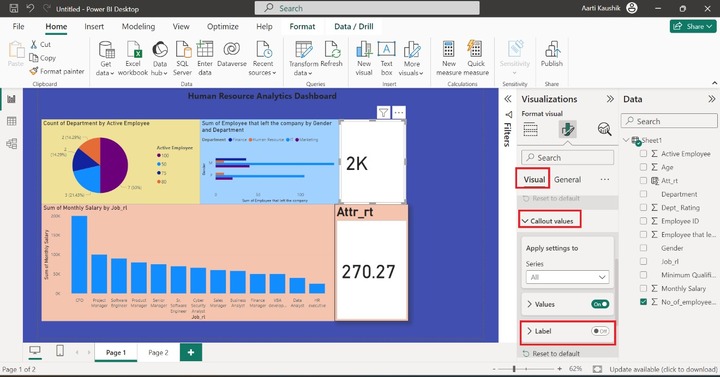The height and width of the screenshot is (377, 720).
Task: Open the Analytics magnifier icon
Action: pyautogui.click(x=604, y=129)
